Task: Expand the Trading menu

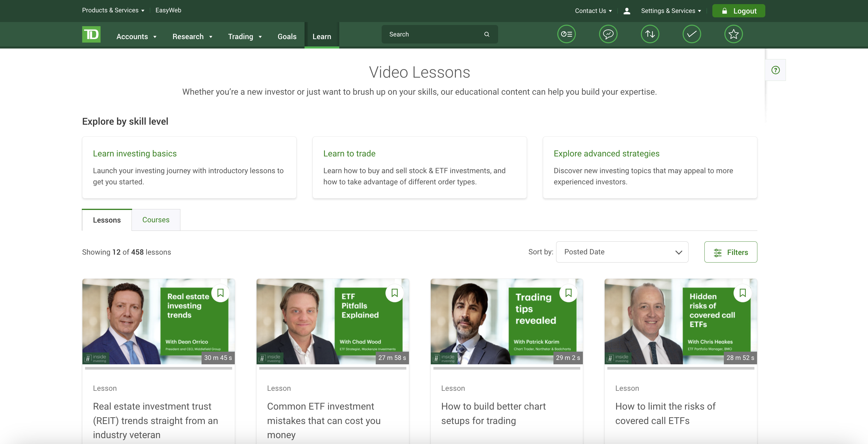Action: click(245, 36)
